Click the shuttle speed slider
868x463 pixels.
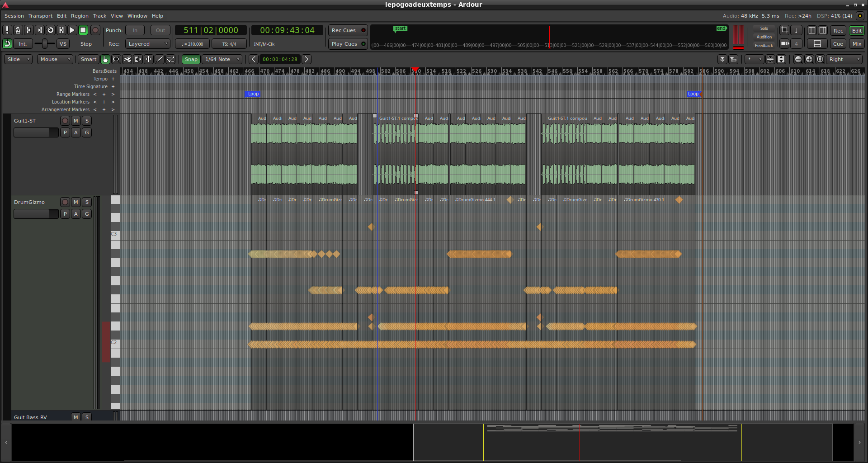[x=44, y=44]
